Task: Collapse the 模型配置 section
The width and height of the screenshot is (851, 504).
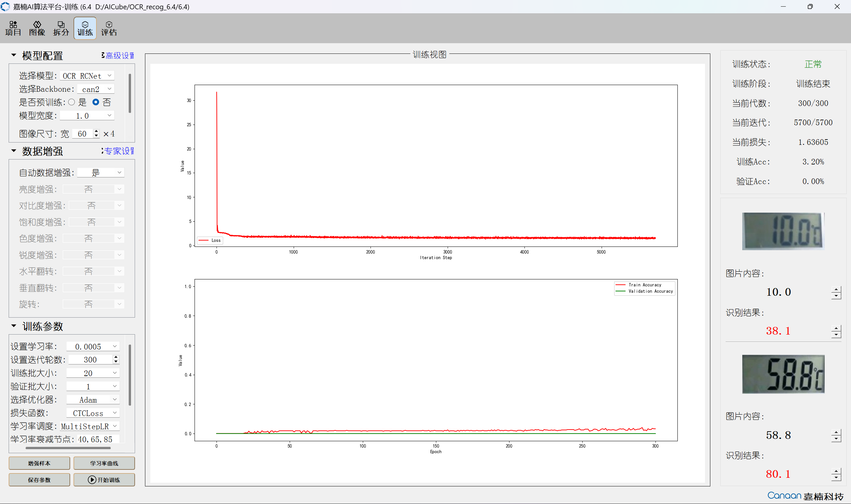Action: tap(14, 55)
